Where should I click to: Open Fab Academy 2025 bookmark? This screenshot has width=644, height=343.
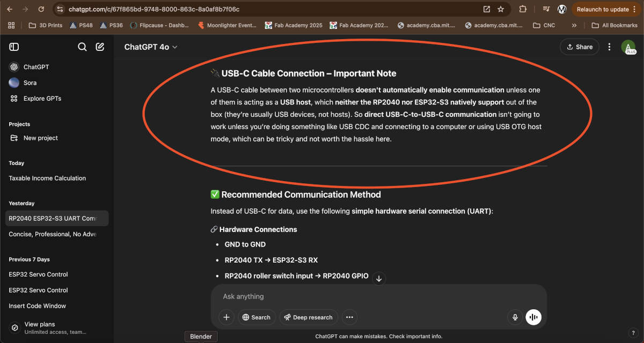point(294,25)
